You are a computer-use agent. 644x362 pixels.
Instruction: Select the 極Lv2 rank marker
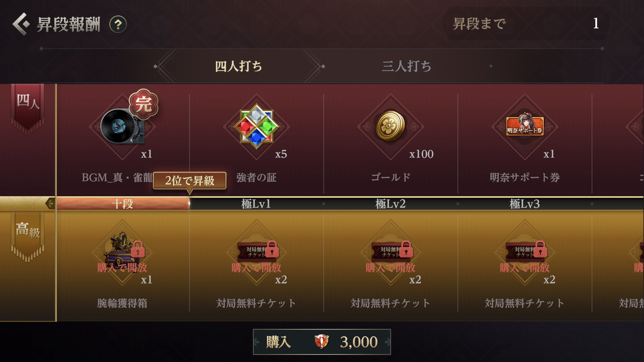(390, 204)
